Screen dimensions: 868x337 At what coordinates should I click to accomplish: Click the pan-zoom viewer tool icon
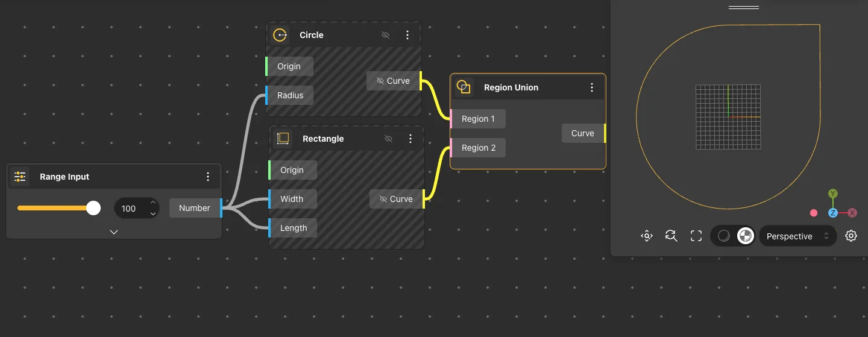click(646, 236)
